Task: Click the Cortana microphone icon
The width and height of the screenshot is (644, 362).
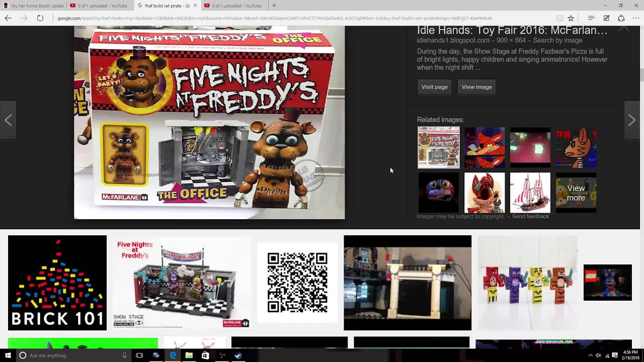Action: point(124,355)
